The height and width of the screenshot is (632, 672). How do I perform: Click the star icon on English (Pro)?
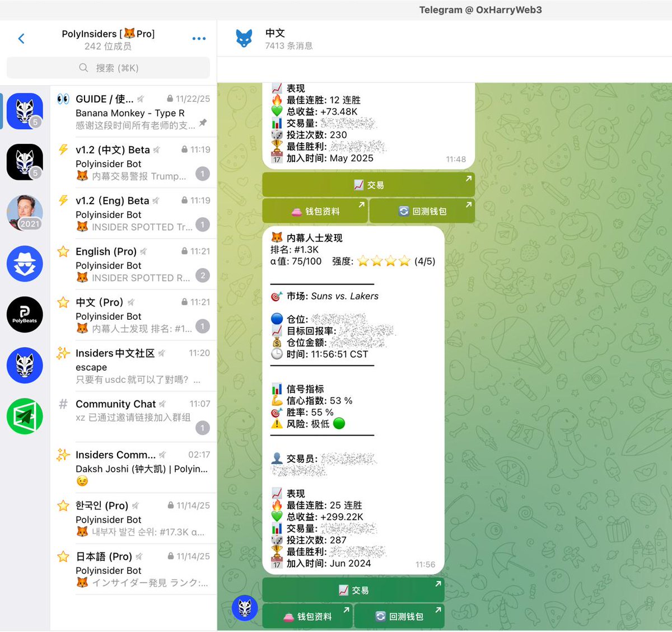(x=63, y=251)
